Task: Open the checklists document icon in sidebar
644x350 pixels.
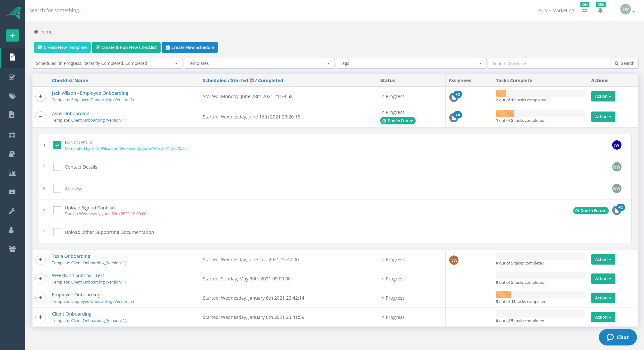Action: point(12,57)
